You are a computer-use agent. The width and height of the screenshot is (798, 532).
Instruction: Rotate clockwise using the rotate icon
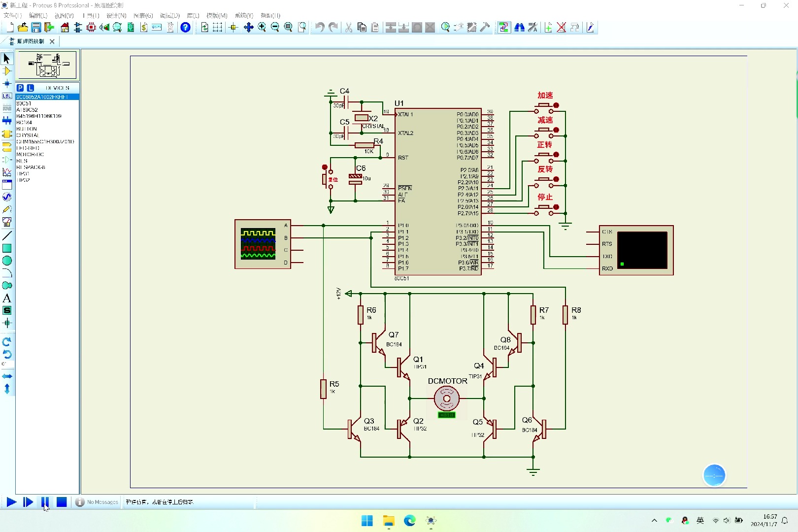pos(7,341)
